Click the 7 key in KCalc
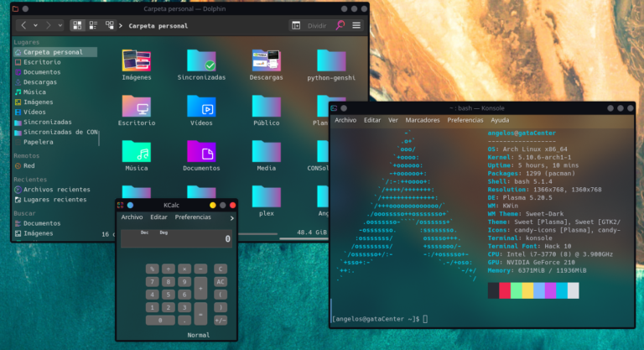 152,282
